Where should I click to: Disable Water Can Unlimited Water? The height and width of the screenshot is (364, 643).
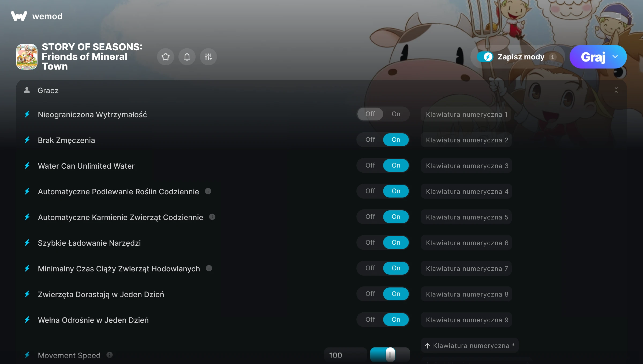(x=370, y=165)
